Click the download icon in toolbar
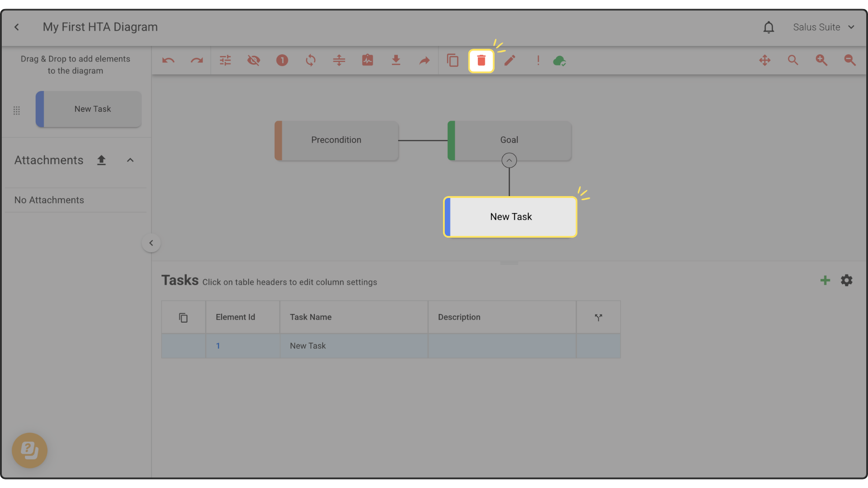Screen dimensions: 868x488 (396, 61)
